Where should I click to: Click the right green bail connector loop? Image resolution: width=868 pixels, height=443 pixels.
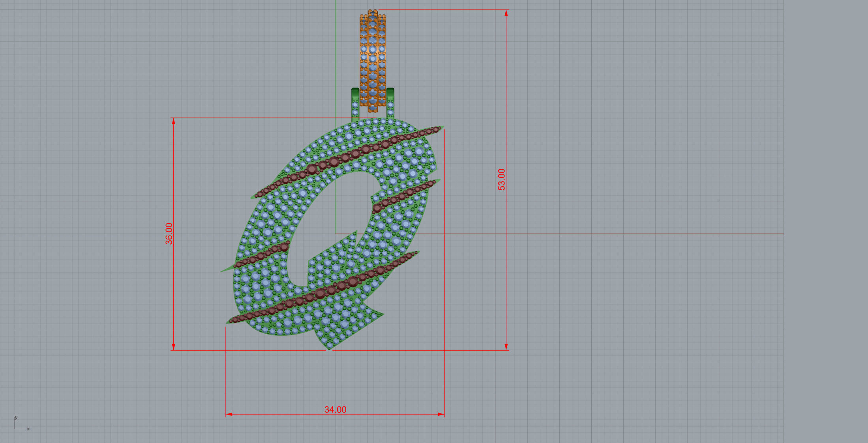pos(390,103)
